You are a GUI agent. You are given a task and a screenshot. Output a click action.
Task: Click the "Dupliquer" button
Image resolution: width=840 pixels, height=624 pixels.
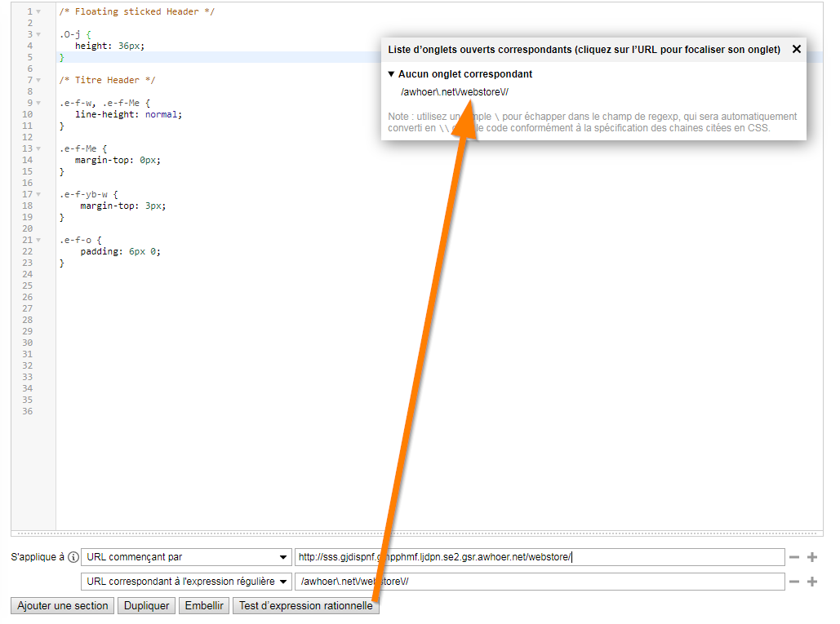click(146, 606)
